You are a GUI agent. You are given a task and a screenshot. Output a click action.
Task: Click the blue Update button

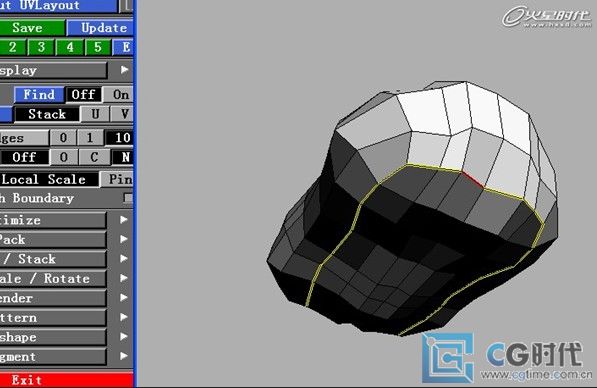click(100, 28)
